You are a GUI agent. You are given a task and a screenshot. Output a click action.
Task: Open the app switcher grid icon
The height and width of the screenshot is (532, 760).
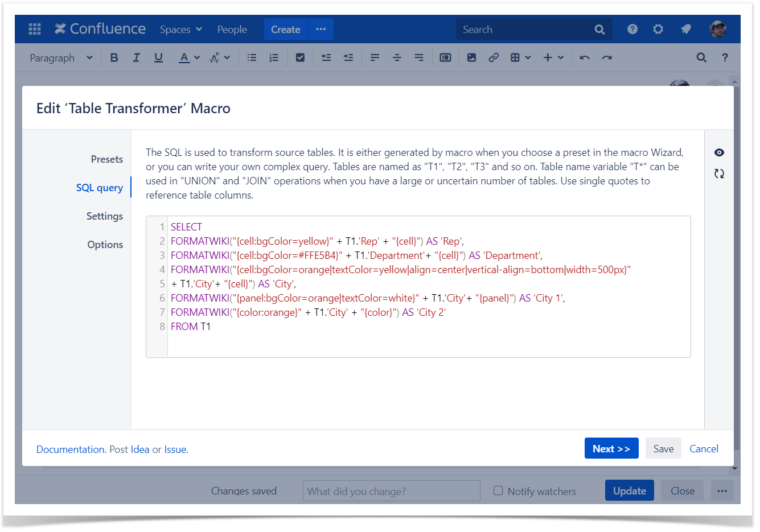pyautogui.click(x=35, y=29)
